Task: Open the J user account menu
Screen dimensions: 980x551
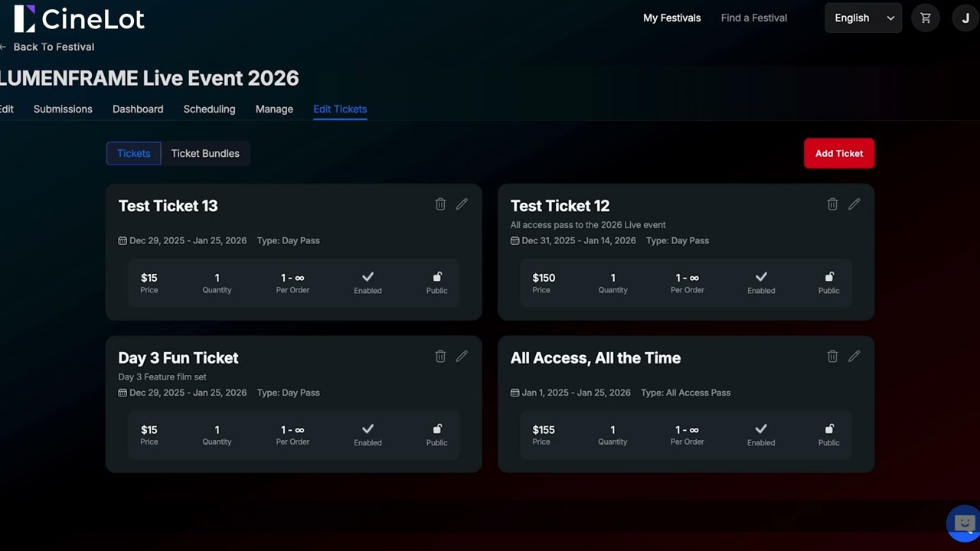Action: click(x=965, y=18)
